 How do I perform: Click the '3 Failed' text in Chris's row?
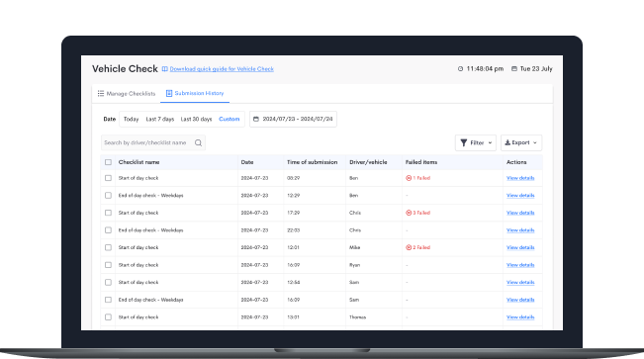click(x=421, y=213)
